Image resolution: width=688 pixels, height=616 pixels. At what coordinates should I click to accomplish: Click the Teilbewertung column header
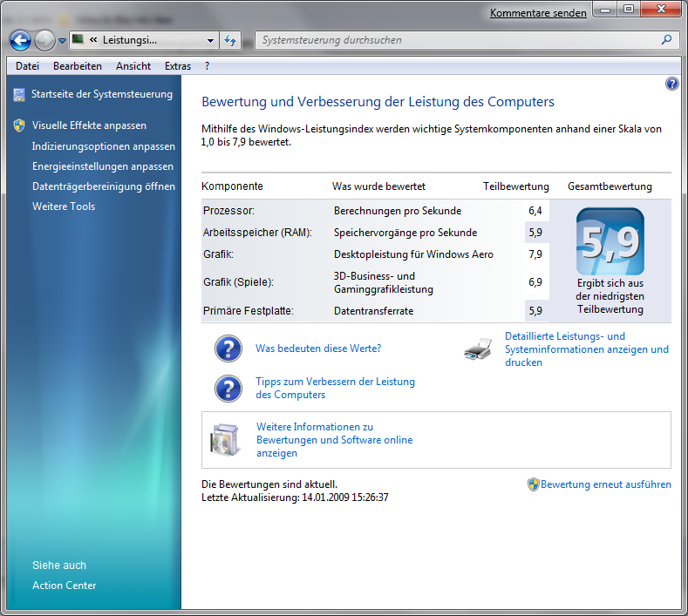(516, 186)
